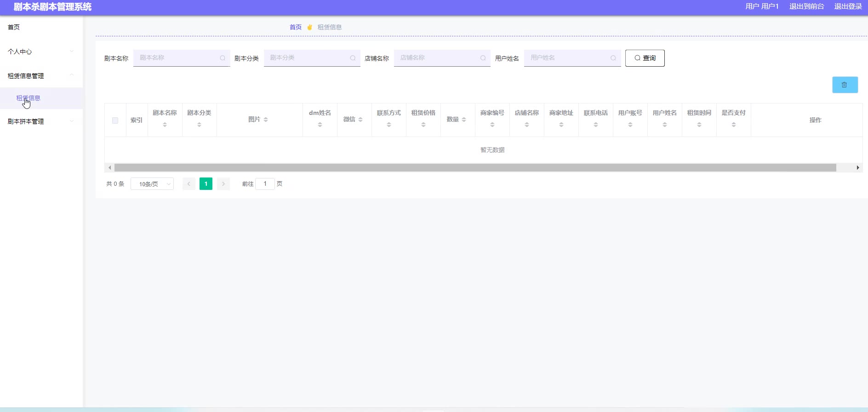This screenshot has width=868, height=412.
Task: Sort table by 商家地址 column
Action: (x=561, y=125)
